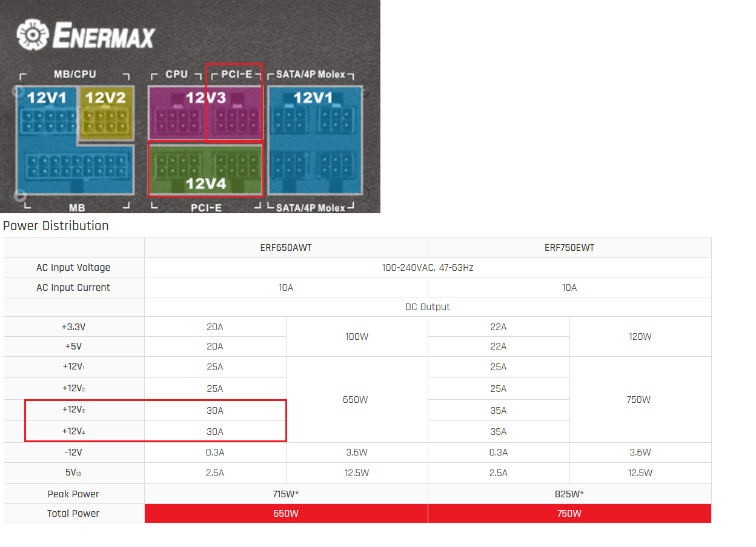Click the Total Power row label
Viewport: 756px width, 547px height.
click(73, 514)
